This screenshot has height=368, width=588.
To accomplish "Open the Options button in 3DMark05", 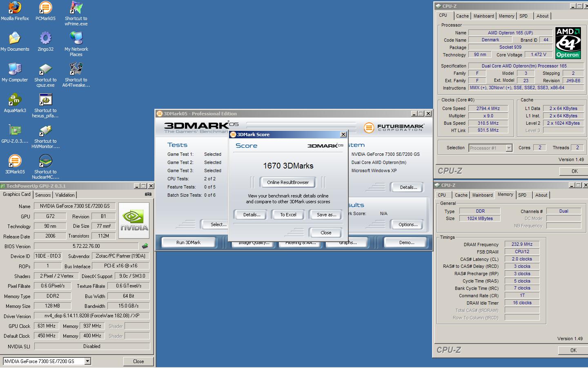I will (x=408, y=224).
